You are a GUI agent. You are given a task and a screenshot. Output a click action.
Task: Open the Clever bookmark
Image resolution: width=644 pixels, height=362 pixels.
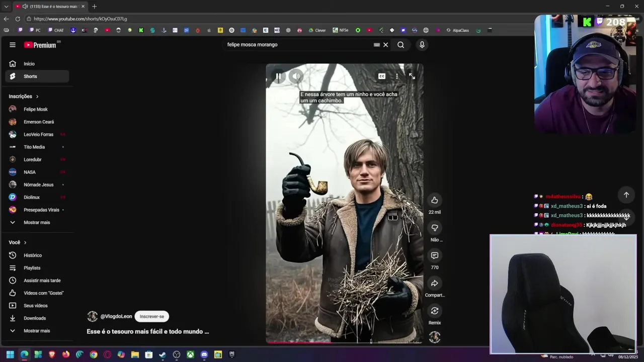(x=317, y=30)
